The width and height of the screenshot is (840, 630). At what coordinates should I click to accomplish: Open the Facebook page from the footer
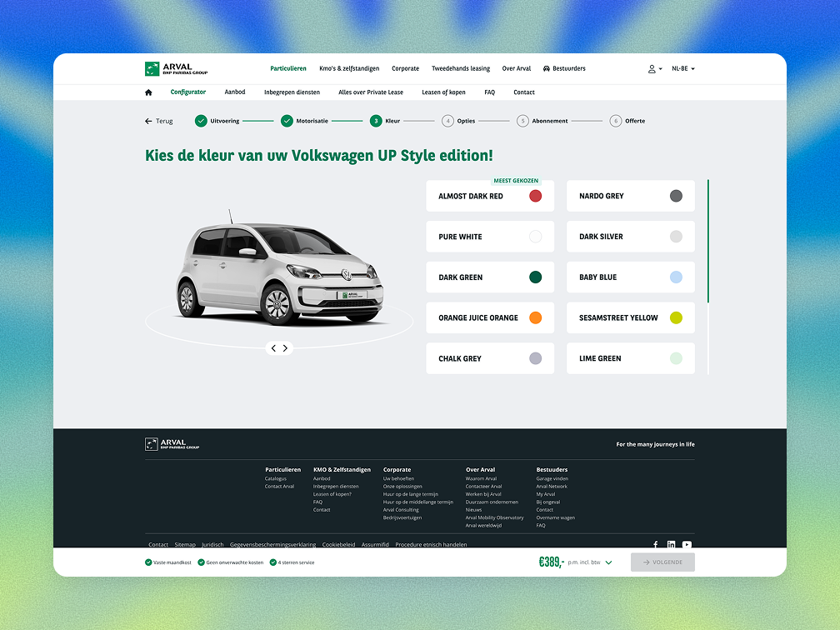(656, 545)
